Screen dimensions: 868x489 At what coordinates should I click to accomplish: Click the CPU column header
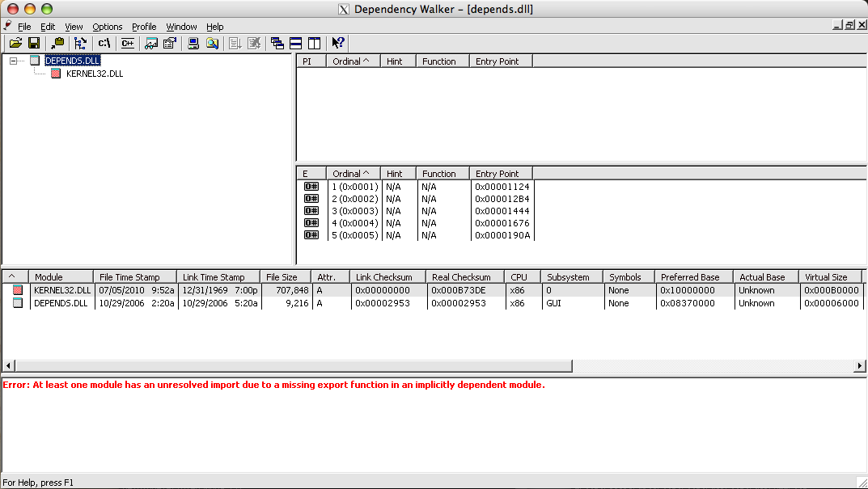(523, 276)
